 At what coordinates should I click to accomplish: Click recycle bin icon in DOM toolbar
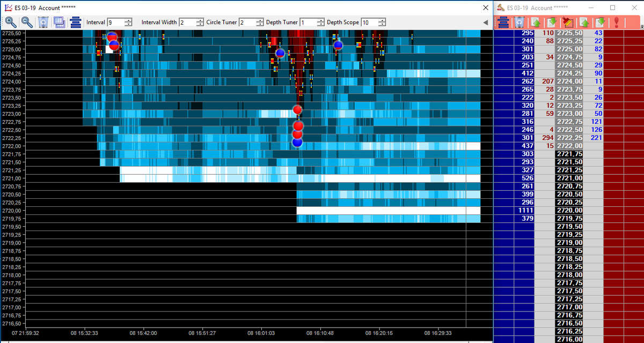pyautogui.click(x=519, y=22)
